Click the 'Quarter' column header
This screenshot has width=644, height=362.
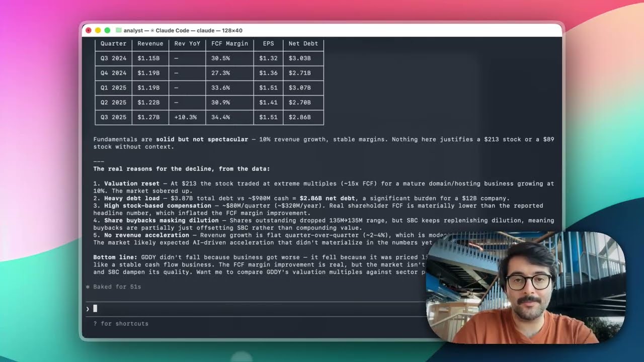[113, 44]
